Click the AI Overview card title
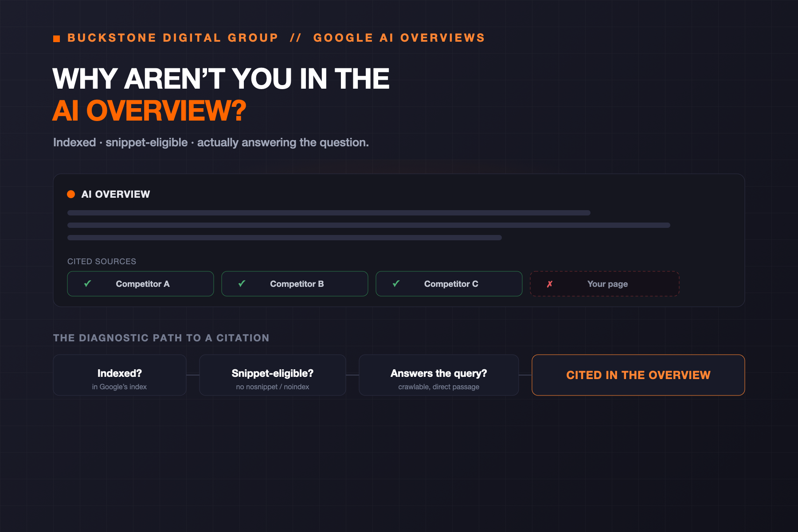 tap(116, 194)
